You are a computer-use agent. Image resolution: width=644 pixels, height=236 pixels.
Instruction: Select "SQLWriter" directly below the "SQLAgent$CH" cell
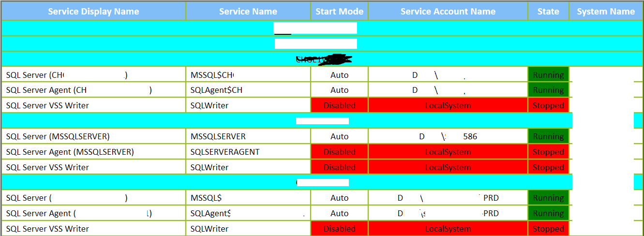[x=248, y=105]
